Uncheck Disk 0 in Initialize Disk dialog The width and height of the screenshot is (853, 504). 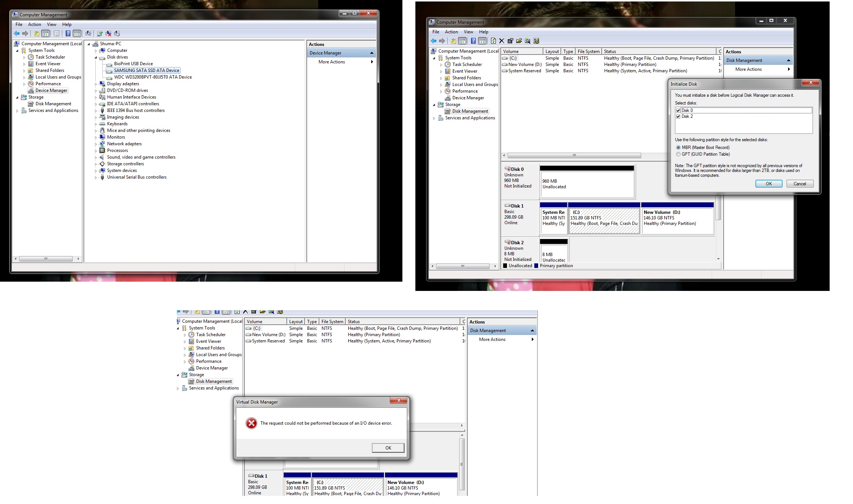pyautogui.click(x=678, y=110)
